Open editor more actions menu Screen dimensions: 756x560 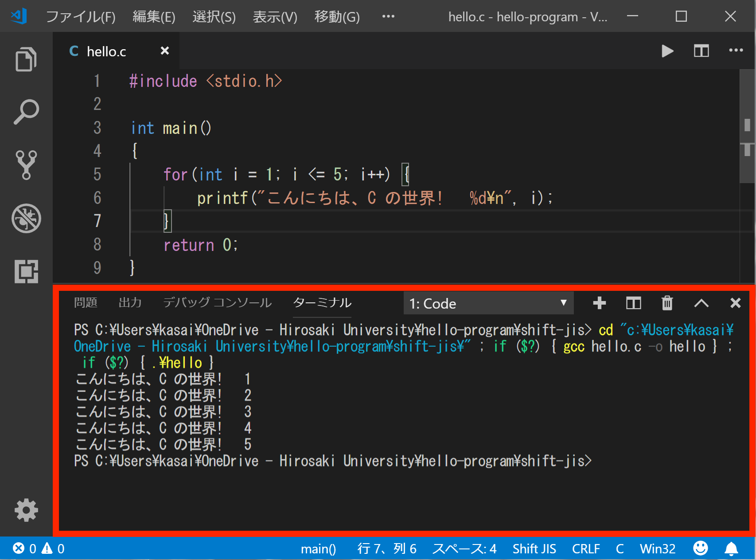click(735, 51)
